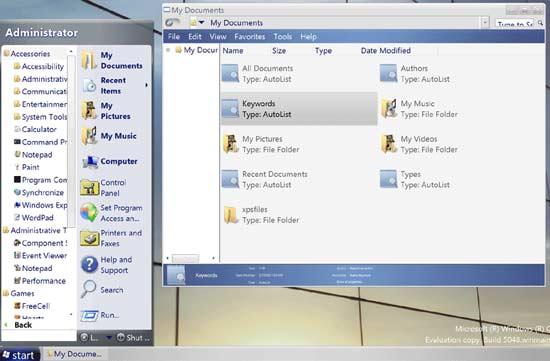This screenshot has width=550, height=361.
Task: Go Back in the programs list
Action: [x=19, y=325]
